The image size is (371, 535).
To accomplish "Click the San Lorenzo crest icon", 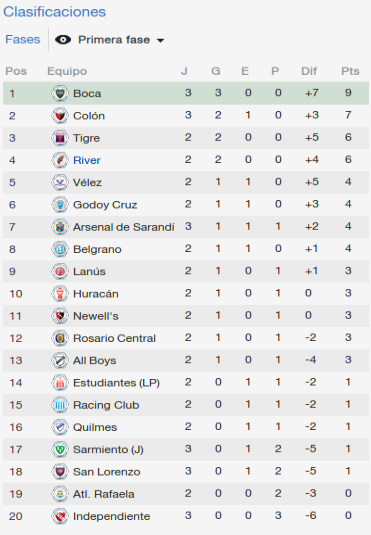I will tap(60, 472).
